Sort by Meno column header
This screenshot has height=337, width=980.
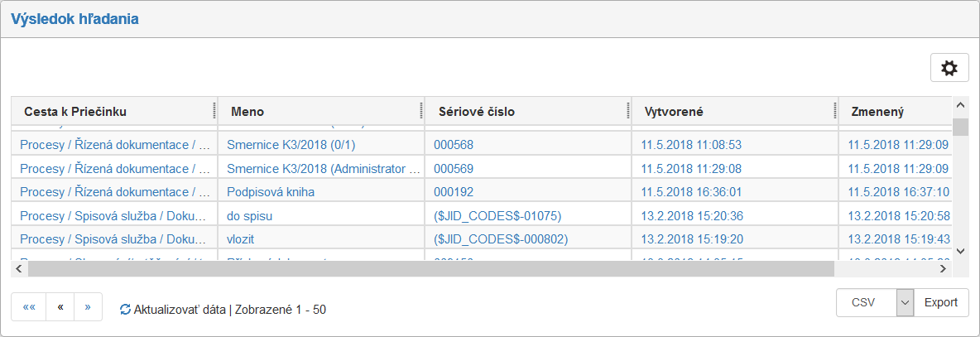point(248,112)
